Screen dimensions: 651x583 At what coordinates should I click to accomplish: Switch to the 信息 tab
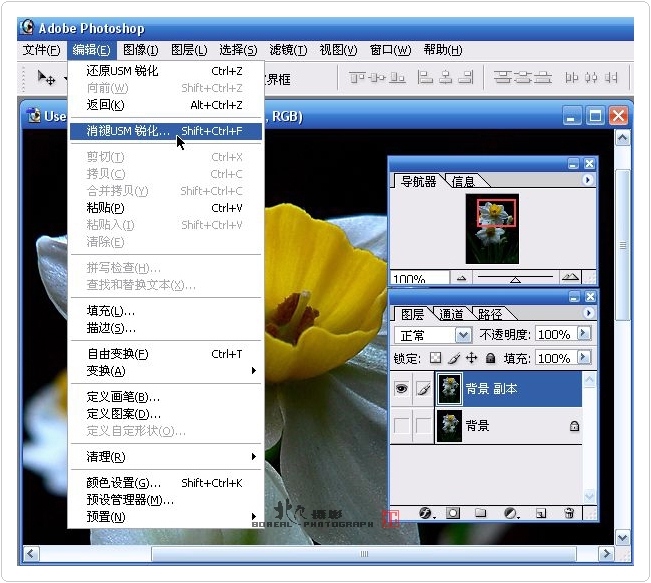(463, 181)
